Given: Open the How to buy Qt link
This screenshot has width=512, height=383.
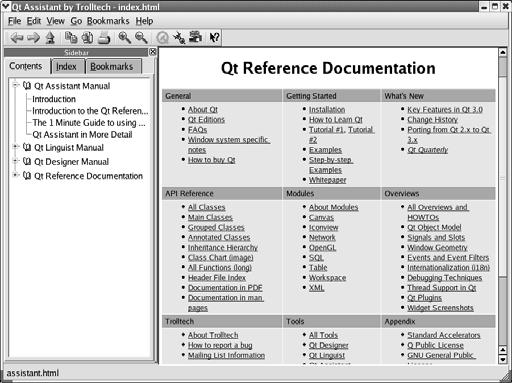Looking at the screenshot, I should [212, 160].
